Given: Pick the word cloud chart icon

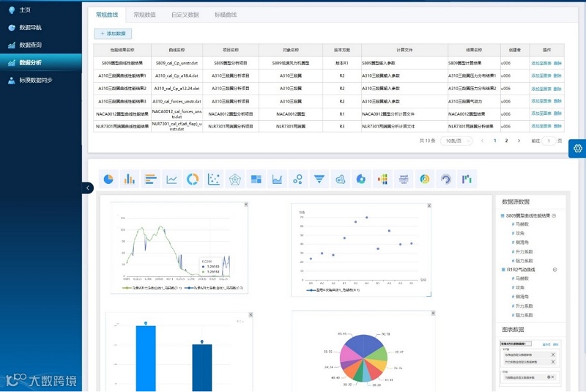Looking at the screenshot, I should click(404, 180).
